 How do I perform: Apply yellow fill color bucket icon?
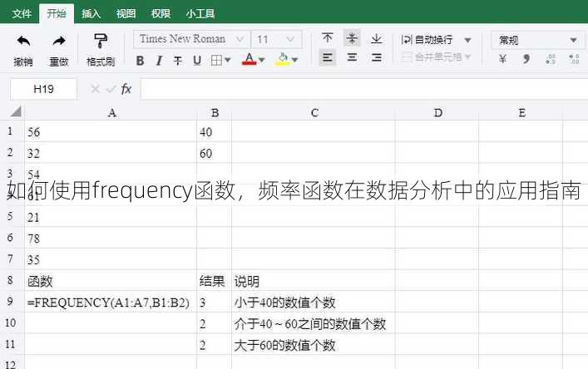(x=283, y=59)
